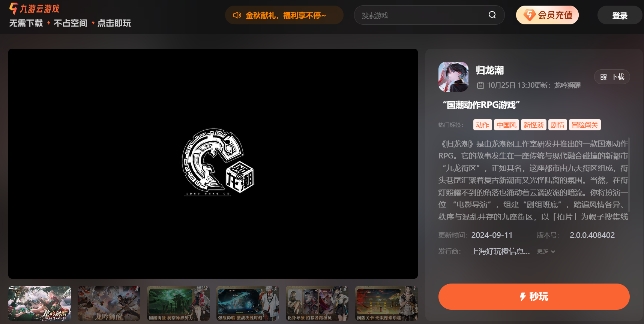Open the 归龙潮 game avatar icon
This screenshot has width=644, height=324.
click(453, 77)
